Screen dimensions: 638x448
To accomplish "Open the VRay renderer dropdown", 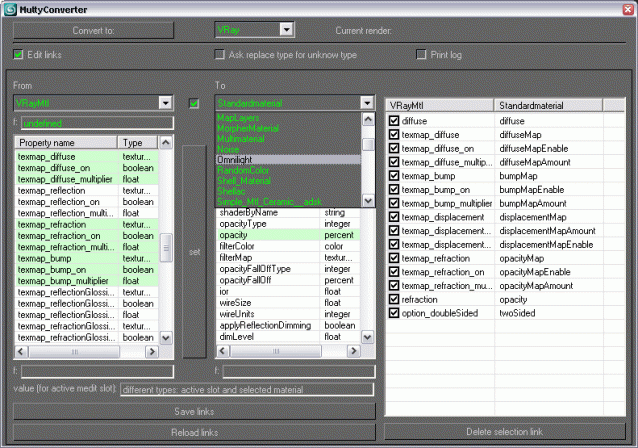I will coord(286,30).
